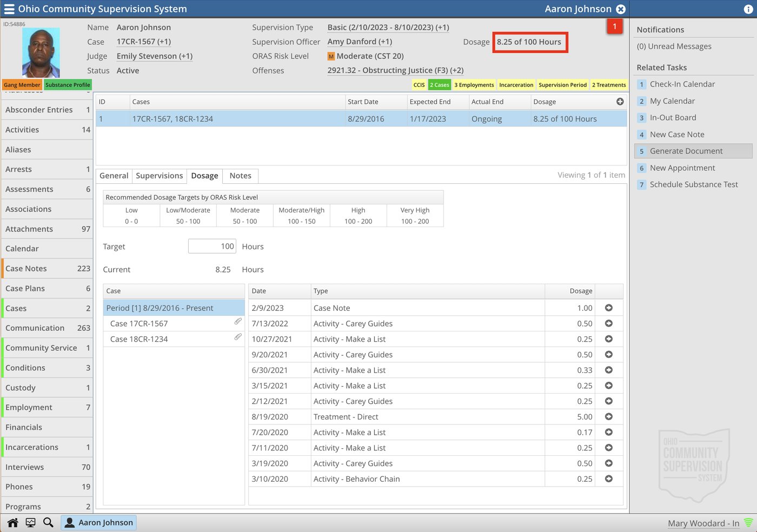Open the info icon in header
757x532 pixels.
(748, 9)
